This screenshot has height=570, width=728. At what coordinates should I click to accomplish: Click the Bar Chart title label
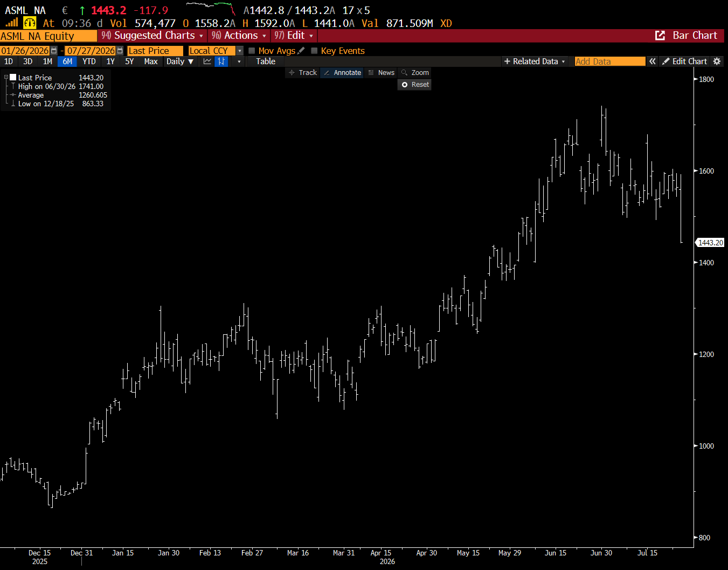point(695,36)
